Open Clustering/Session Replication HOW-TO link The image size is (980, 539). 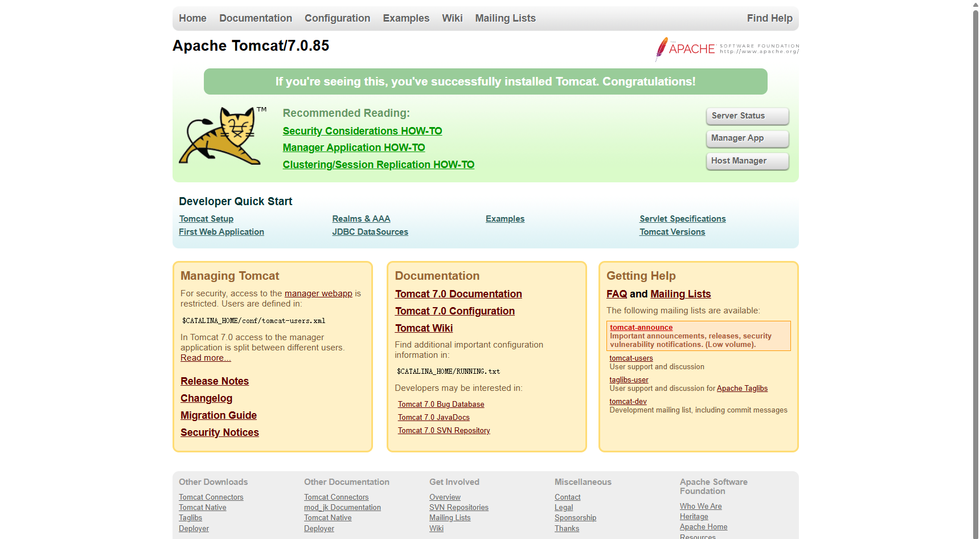pos(379,165)
